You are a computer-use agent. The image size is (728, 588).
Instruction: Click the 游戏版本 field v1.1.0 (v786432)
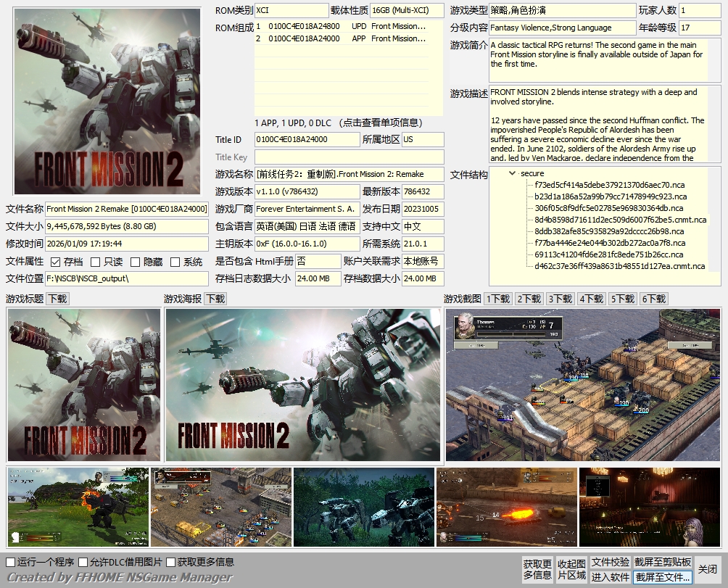click(307, 191)
